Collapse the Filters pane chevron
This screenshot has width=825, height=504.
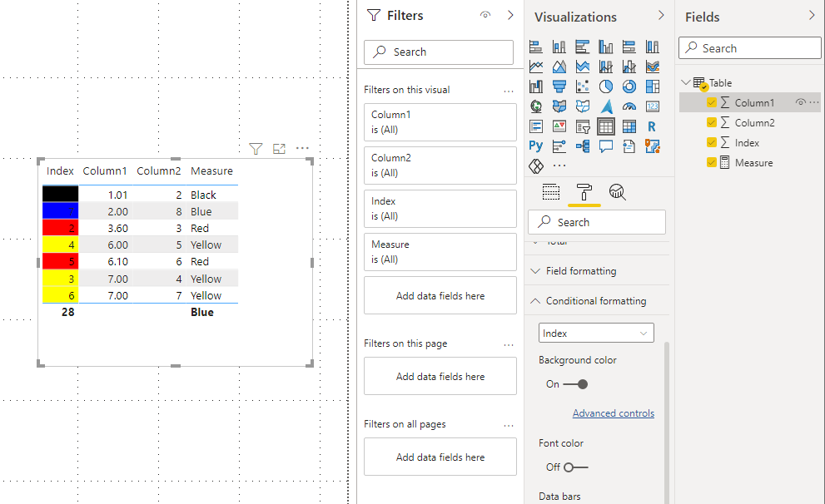pyautogui.click(x=509, y=15)
